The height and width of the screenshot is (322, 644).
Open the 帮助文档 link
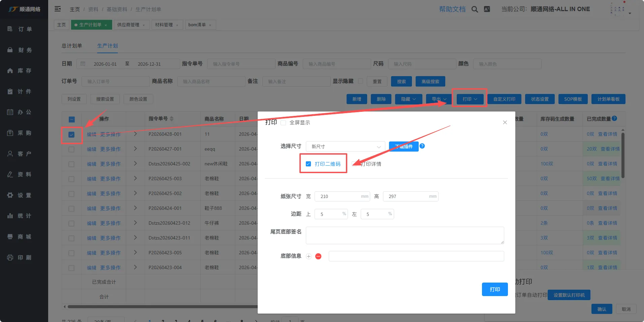click(452, 9)
